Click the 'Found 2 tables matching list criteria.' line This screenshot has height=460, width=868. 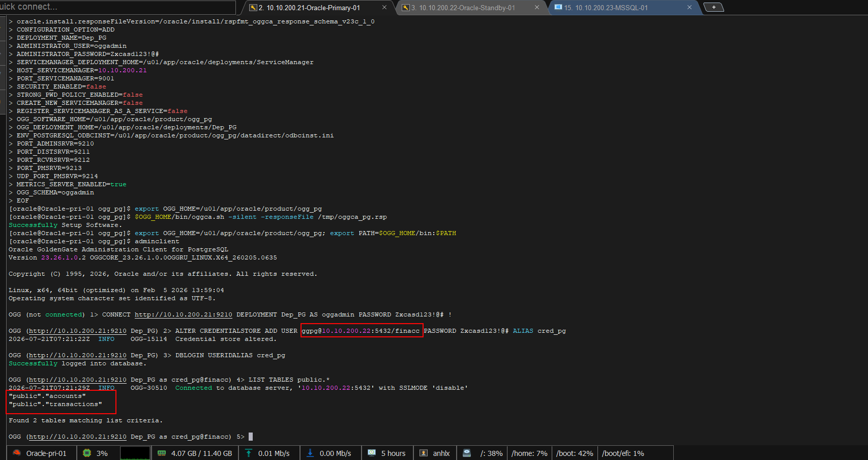(x=85, y=420)
